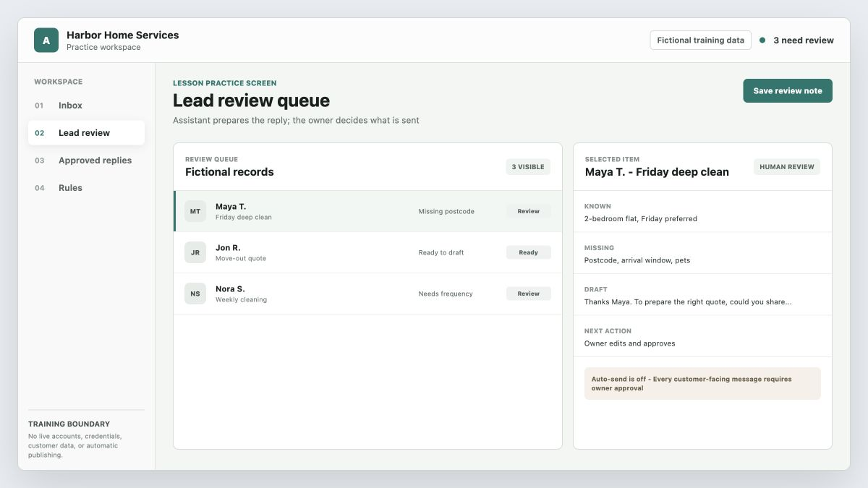
Task: Select the 'Nora S.' name in the queue
Action: (230, 289)
